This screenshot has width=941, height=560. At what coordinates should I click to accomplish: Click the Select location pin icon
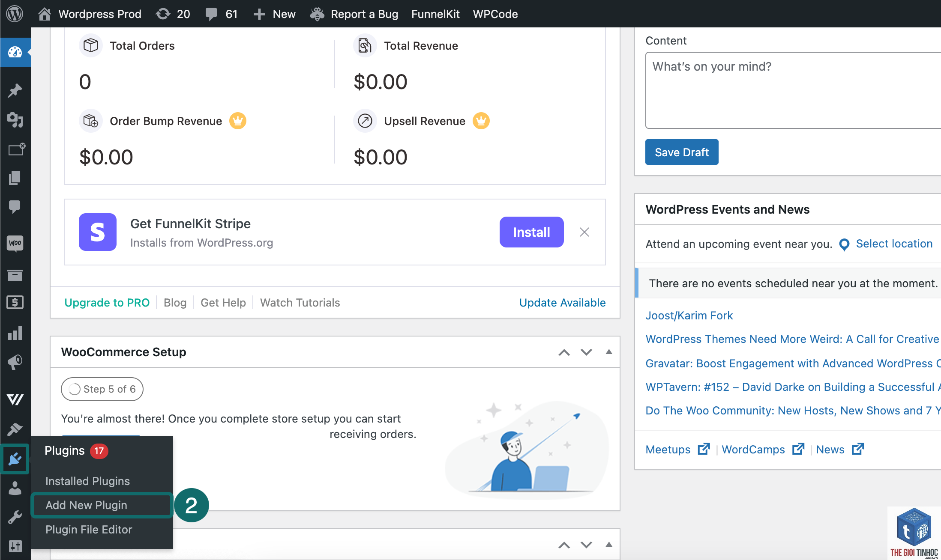844,244
